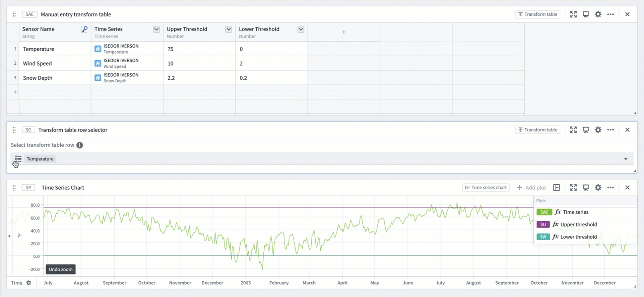644x297 pixels.
Task: Click the Time axis settings gear
Action: click(x=28, y=283)
